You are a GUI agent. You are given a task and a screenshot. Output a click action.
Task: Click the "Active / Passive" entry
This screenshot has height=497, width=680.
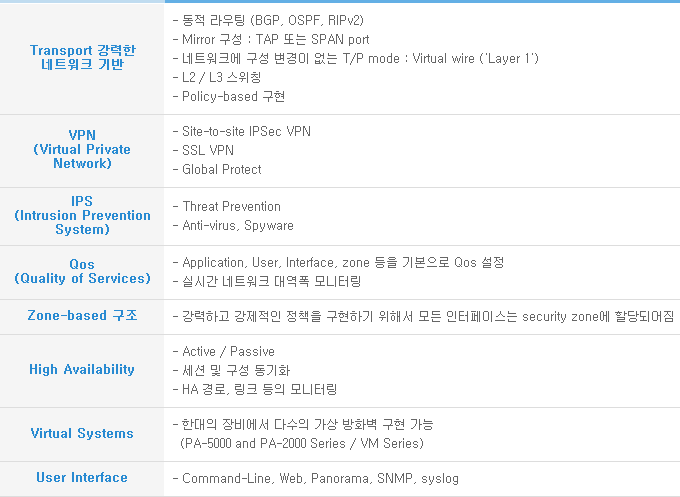(x=229, y=351)
